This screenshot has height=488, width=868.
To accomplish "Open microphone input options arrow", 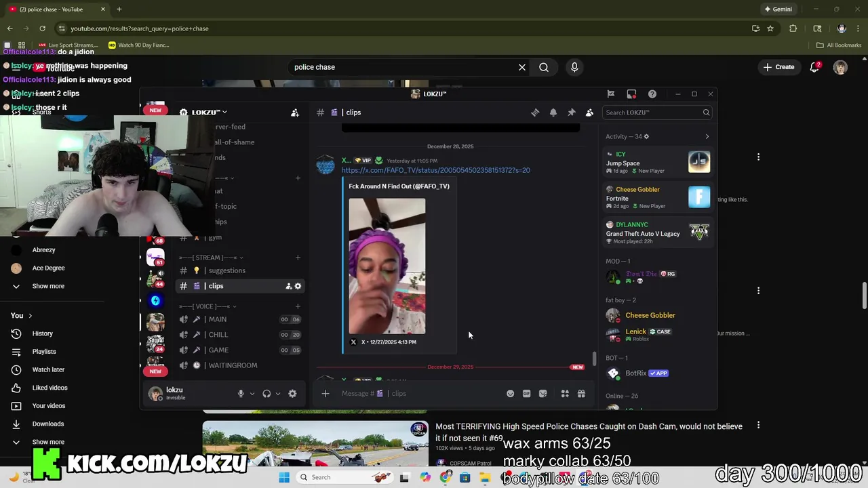I will (x=252, y=394).
